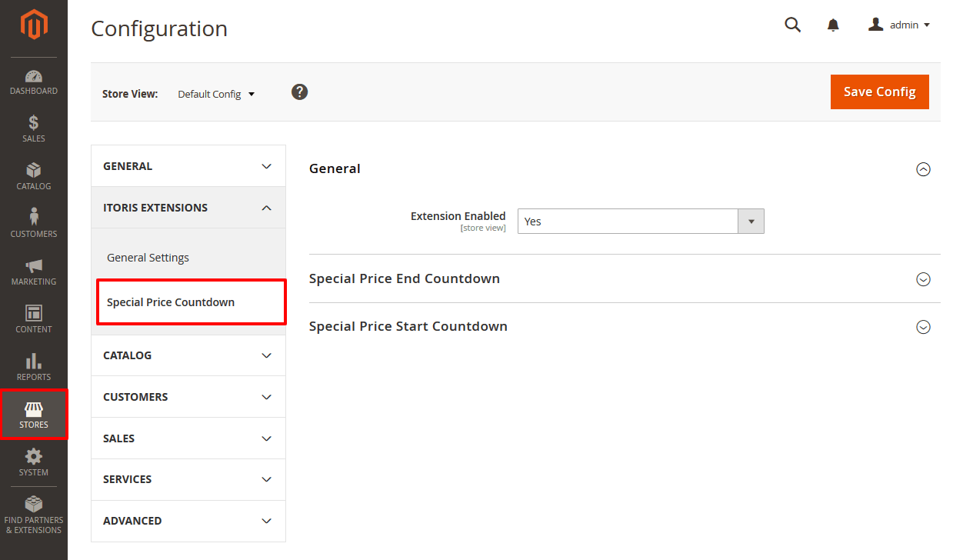The image size is (963, 560).
Task: Open the System sidebar icon
Action: [x=33, y=462]
